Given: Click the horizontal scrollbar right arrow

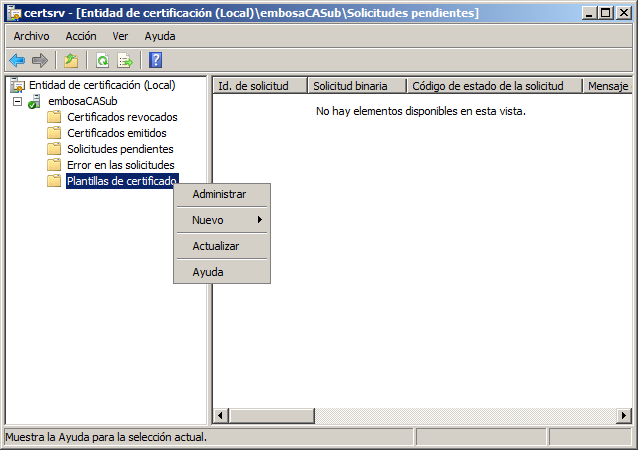Looking at the screenshot, I should [623, 416].
